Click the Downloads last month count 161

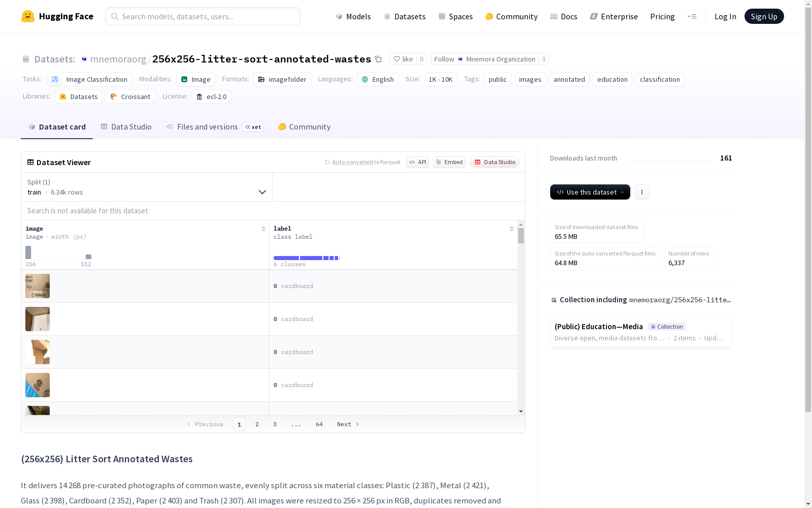click(x=726, y=158)
